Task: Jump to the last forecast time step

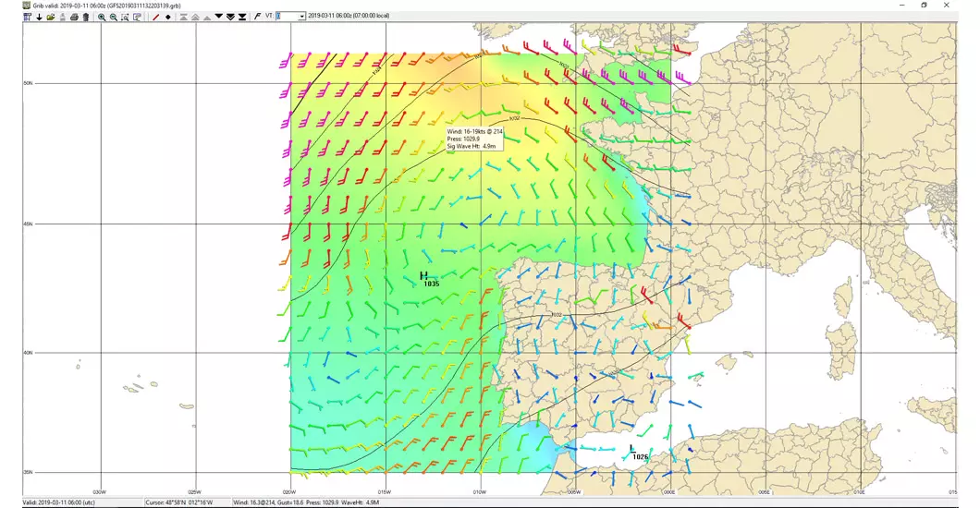Action: tap(242, 17)
